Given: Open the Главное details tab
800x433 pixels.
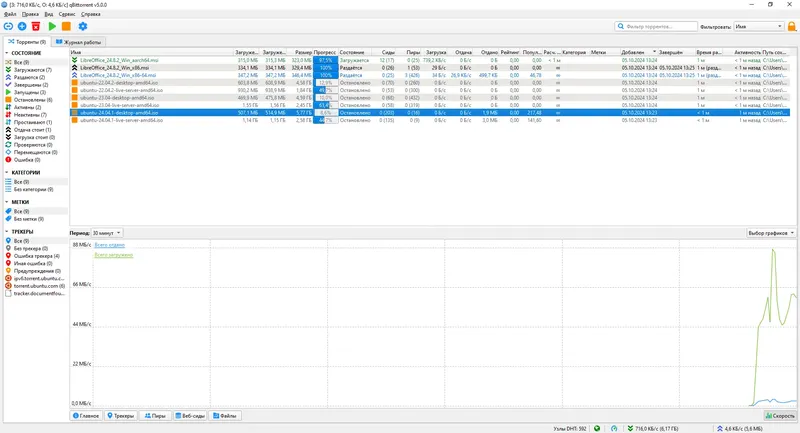Looking at the screenshot, I should tap(86, 416).
